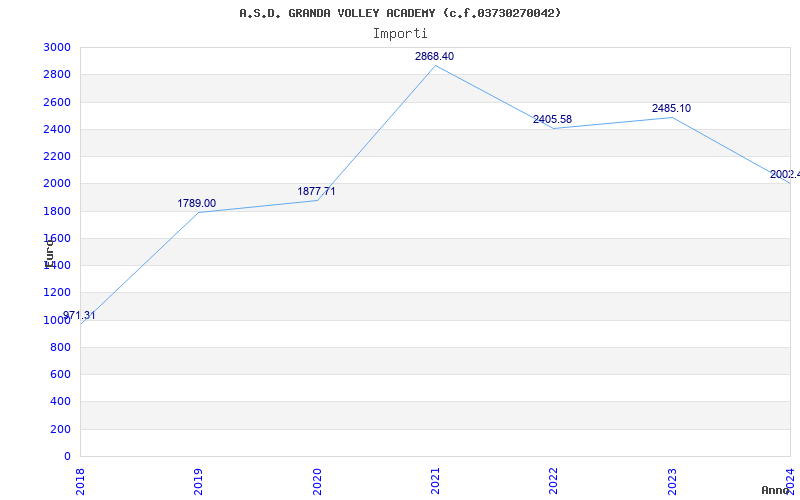This screenshot has height=500, width=800.
Task: Select the 2405.58 data label
Action: click(553, 119)
